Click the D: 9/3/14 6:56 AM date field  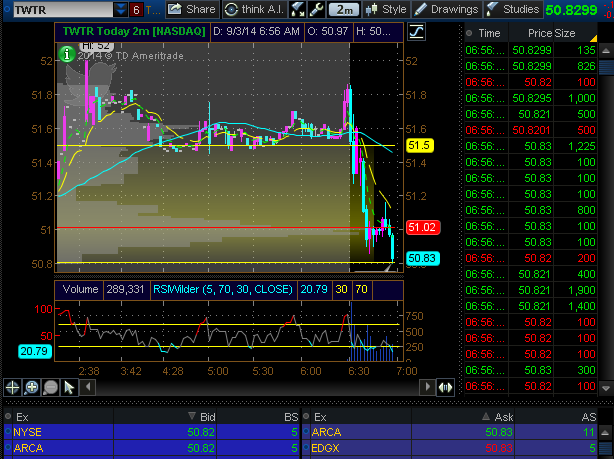[256, 31]
